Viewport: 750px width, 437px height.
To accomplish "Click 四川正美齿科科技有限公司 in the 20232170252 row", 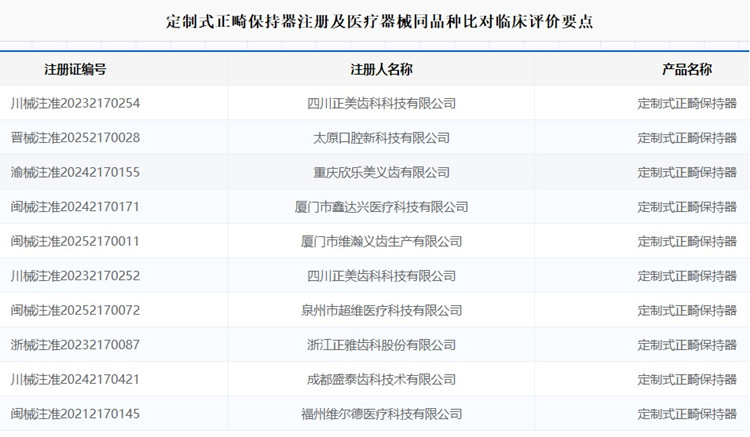I will [381, 276].
